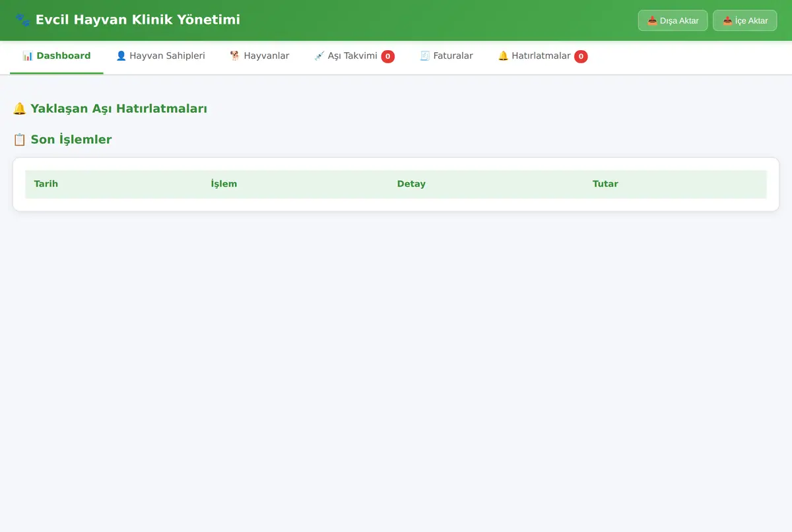This screenshot has width=792, height=532.
Task: Open the Aşı Takvimi tab
Action: (354, 56)
